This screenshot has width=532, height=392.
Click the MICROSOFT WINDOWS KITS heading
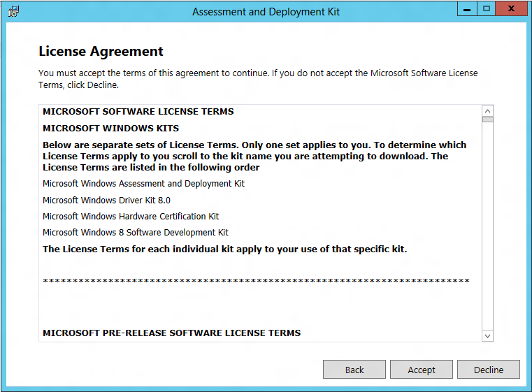tap(110, 128)
